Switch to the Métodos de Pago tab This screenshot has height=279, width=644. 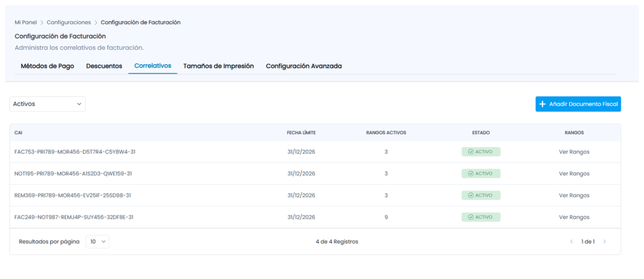point(47,66)
